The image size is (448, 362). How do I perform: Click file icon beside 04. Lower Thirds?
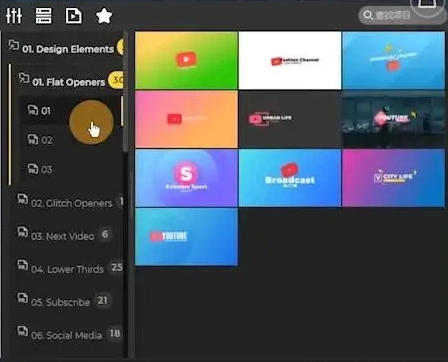click(23, 265)
